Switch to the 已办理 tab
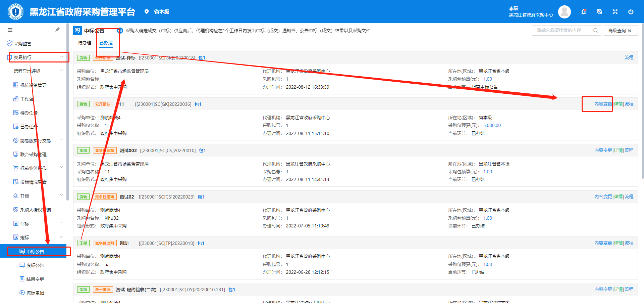 coord(106,43)
